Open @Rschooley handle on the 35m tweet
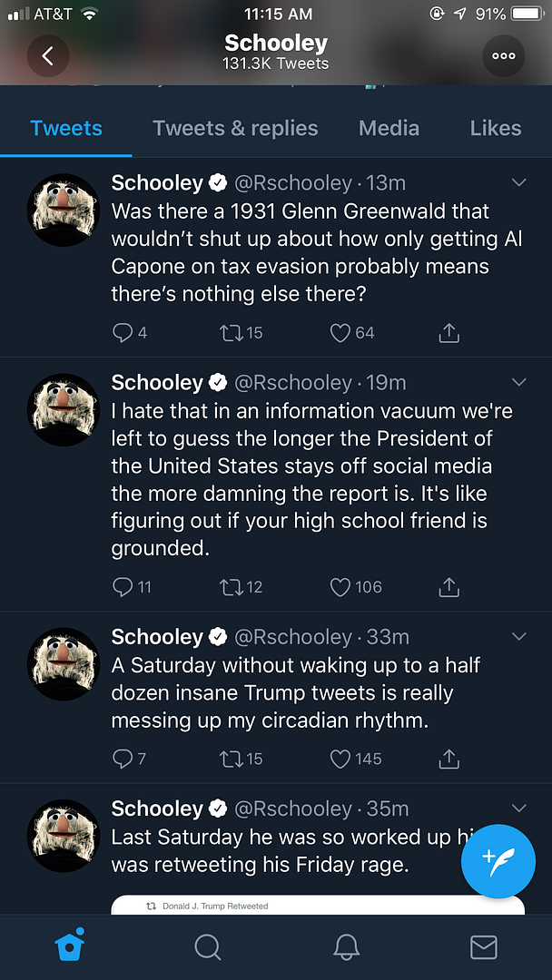This screenshot has width=552, height=980. click(292, 808)
